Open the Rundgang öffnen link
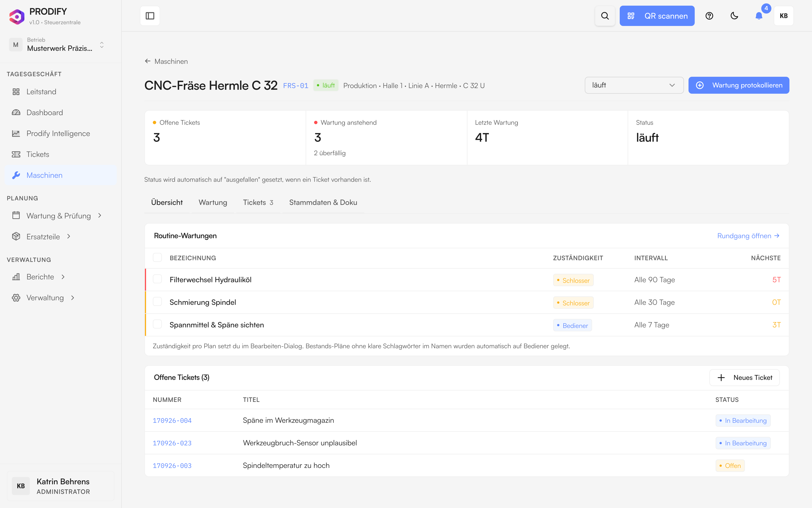This screenshot has width=812, height=508. [x=748, y=236]
